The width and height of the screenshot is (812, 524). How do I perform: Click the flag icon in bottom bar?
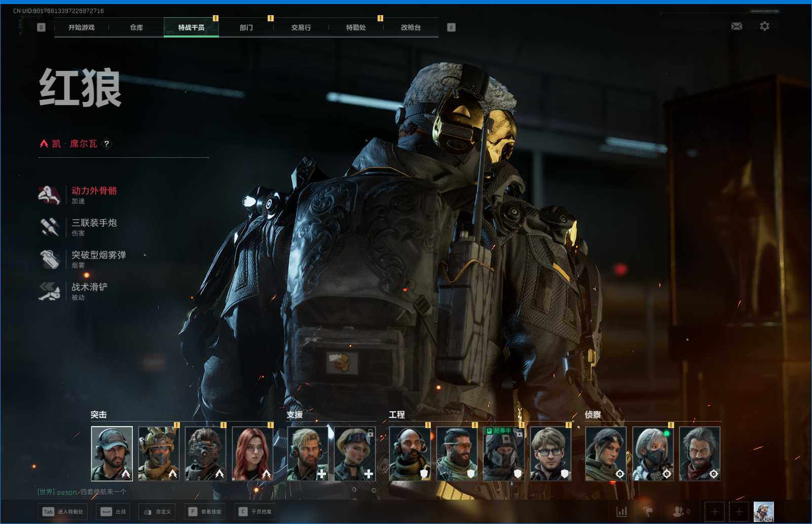click(647, 511)
